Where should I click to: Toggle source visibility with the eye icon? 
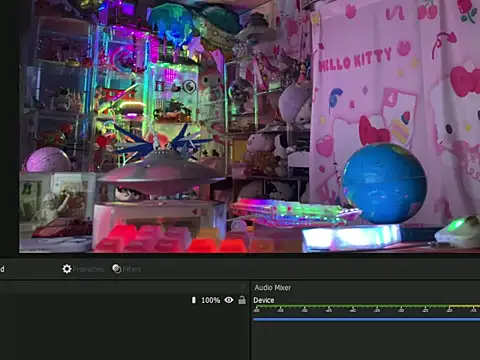(x=229, y=300)
